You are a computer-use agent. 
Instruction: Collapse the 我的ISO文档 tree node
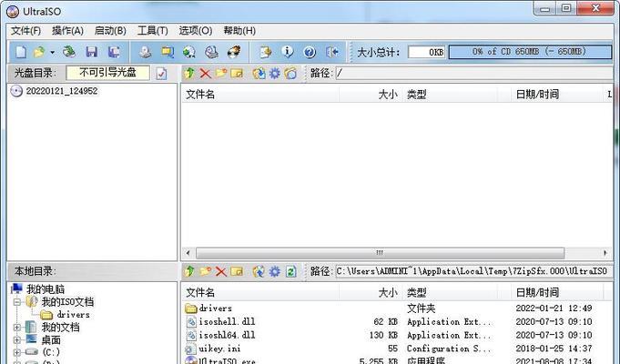pos(16,302)
